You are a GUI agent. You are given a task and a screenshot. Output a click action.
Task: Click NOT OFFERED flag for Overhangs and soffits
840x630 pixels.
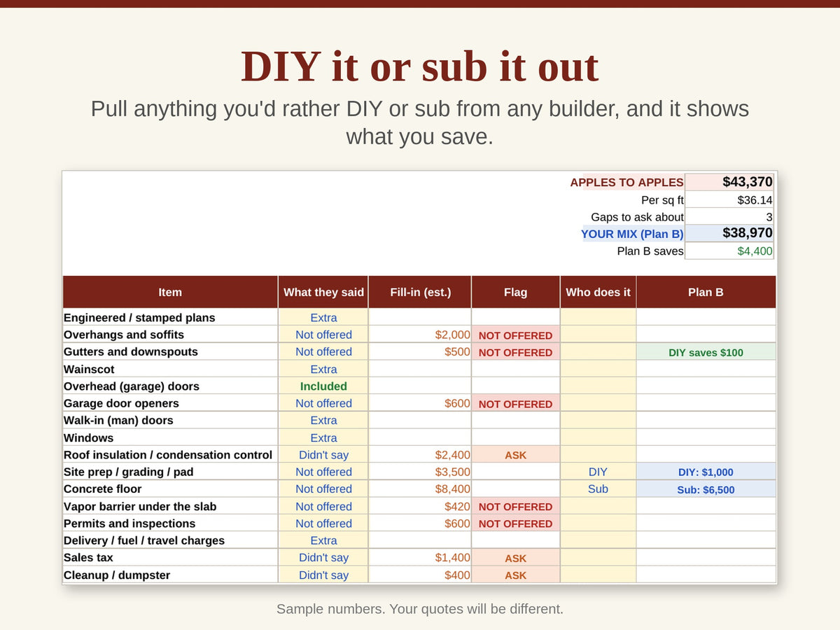point(516,335)
